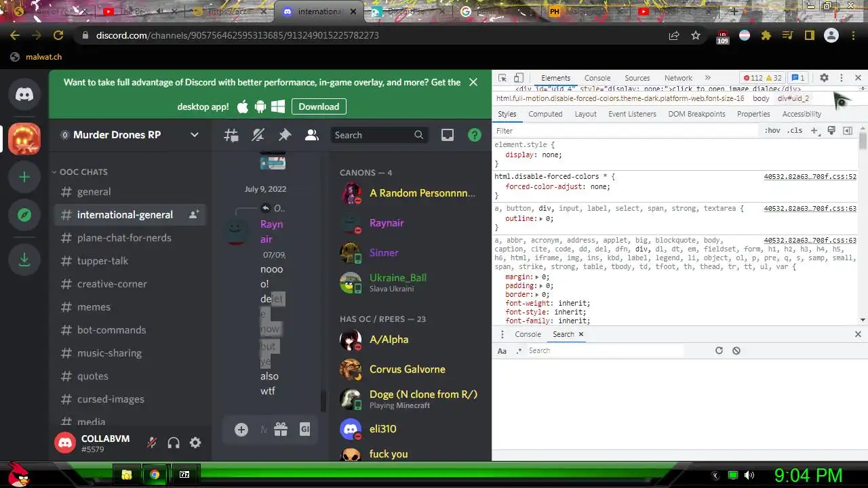868x488 pixels.
Task: Unmute microphone next to COLLABVM
Action: 152,443
